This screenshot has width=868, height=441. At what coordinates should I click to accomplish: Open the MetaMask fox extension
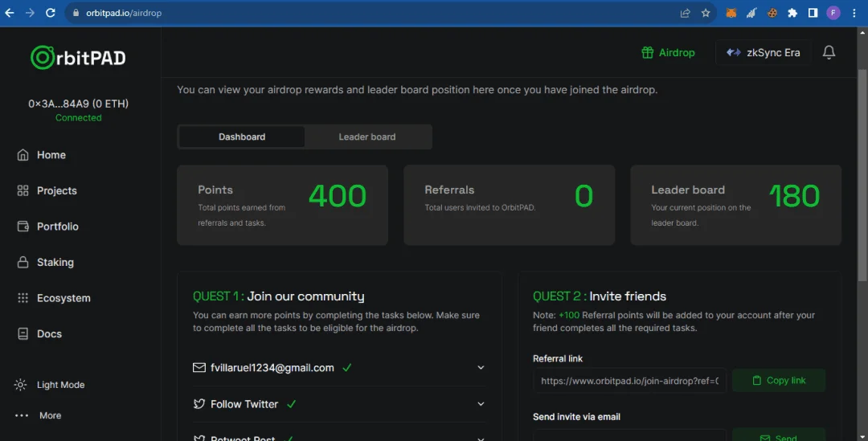[x=731, y=13]
